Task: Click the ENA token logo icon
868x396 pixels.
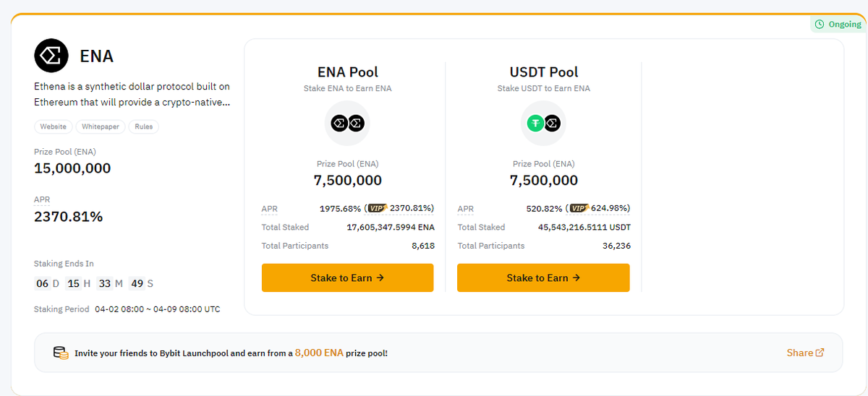Action: pos(51,56)
